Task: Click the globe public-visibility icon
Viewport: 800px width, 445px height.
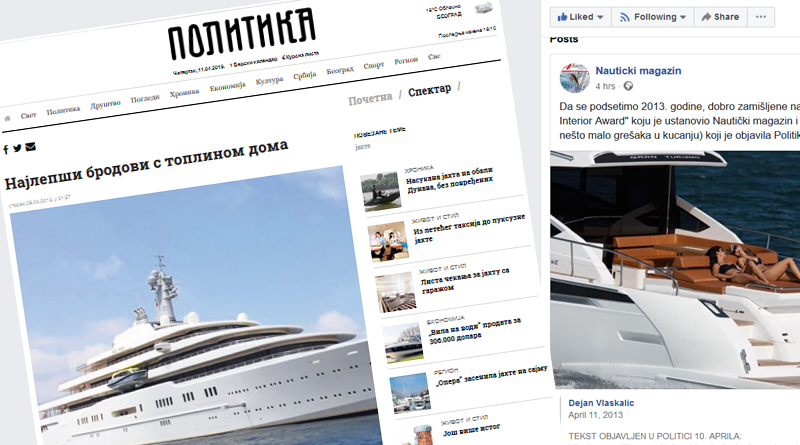Action: [x=628, y=86]
